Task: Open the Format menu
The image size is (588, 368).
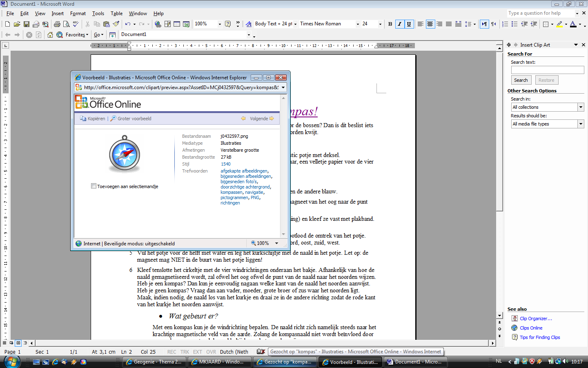Action: [x=78, y=13]
